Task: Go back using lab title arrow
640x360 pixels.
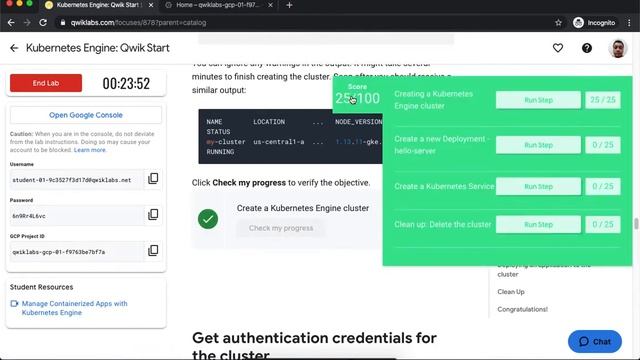Action: click(14, 48)
